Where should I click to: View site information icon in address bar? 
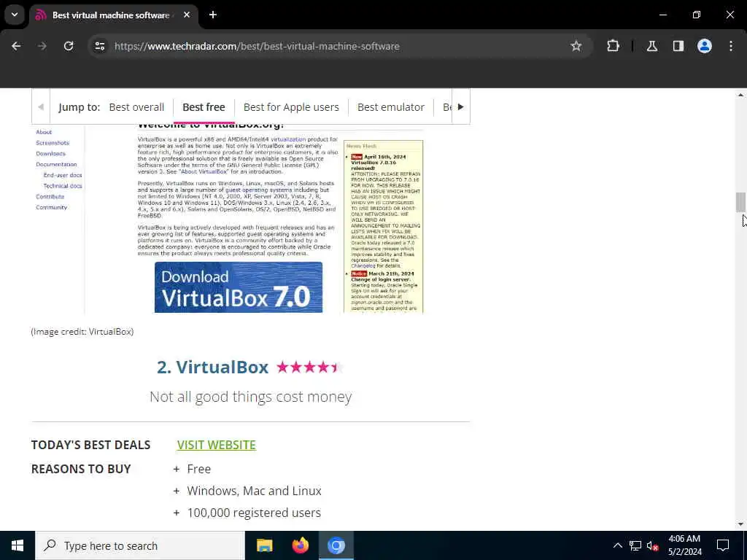pyautogui.click(x=99, y=46)
